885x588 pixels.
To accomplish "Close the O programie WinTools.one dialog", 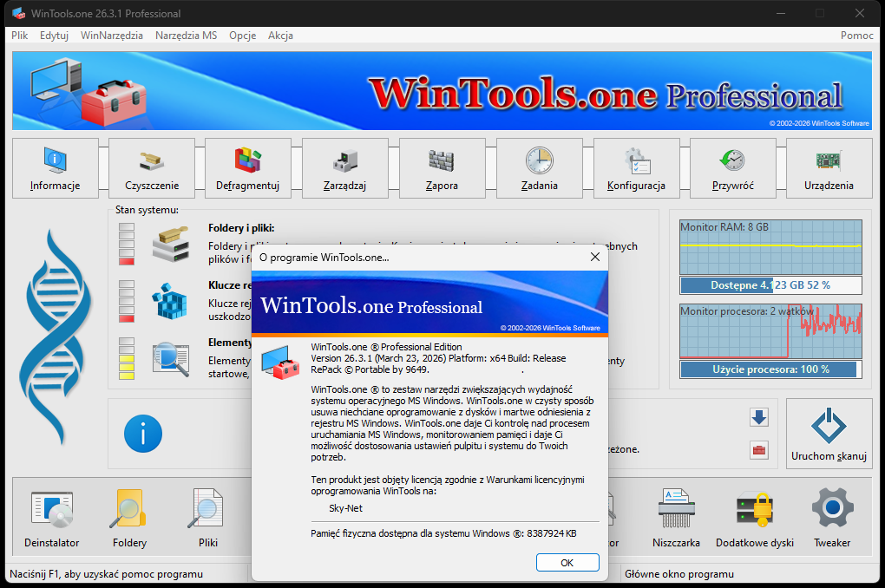I will [595, 257].
